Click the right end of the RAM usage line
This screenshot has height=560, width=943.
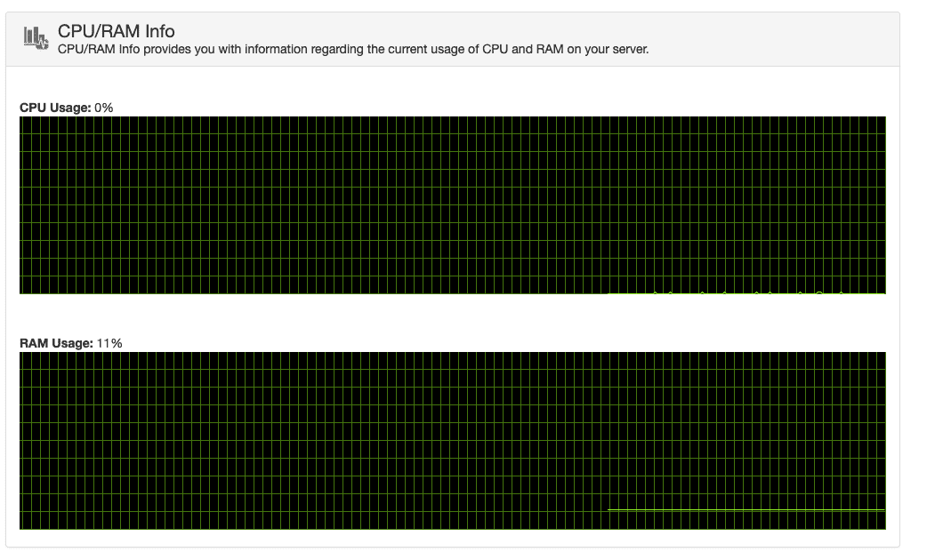[883, 509]
